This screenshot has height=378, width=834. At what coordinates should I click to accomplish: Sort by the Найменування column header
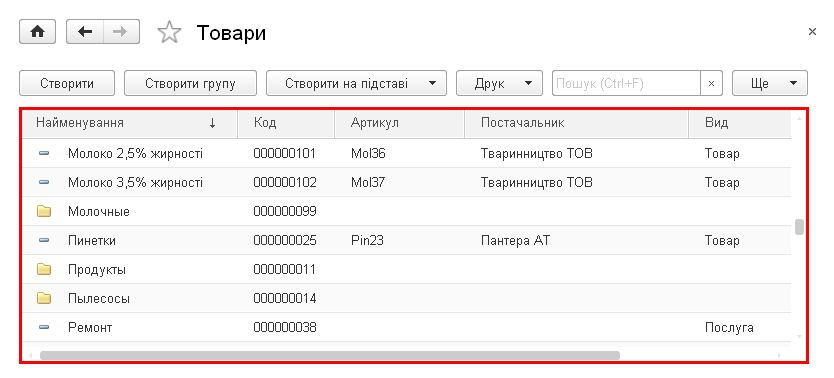(129, 123)
